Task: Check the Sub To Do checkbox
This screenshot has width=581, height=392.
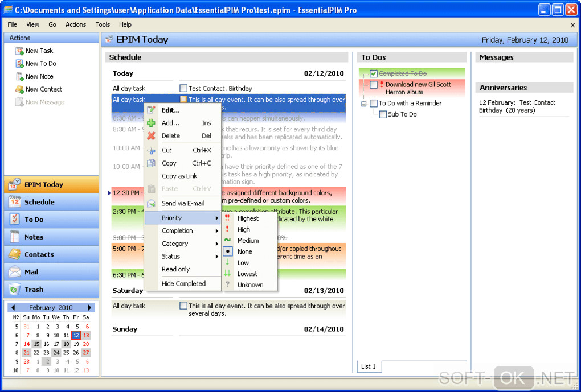Action: pyautogui.click(x=383, y=114)
